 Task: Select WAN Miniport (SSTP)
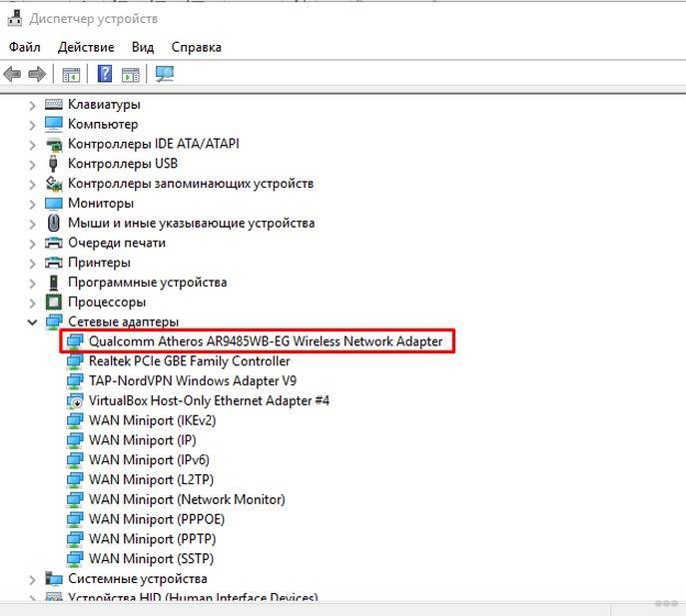151,559
